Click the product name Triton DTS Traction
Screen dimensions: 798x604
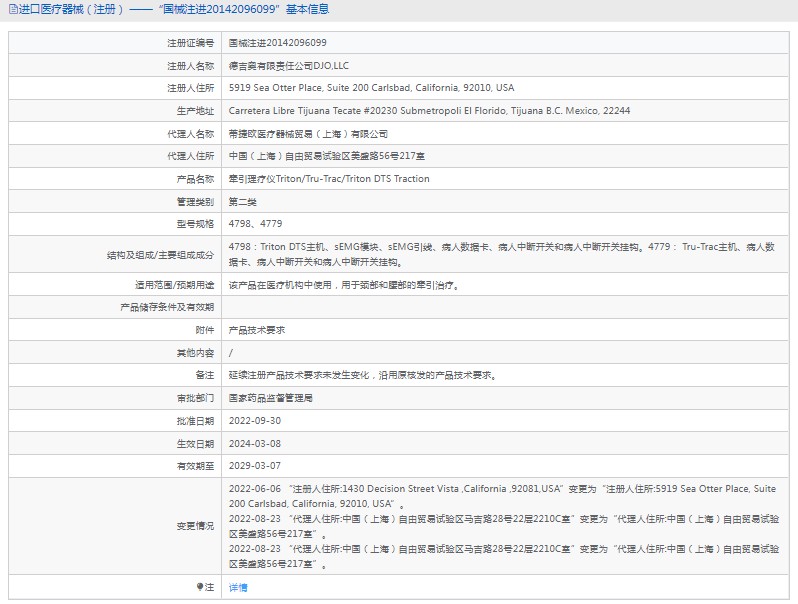[329, 179]
